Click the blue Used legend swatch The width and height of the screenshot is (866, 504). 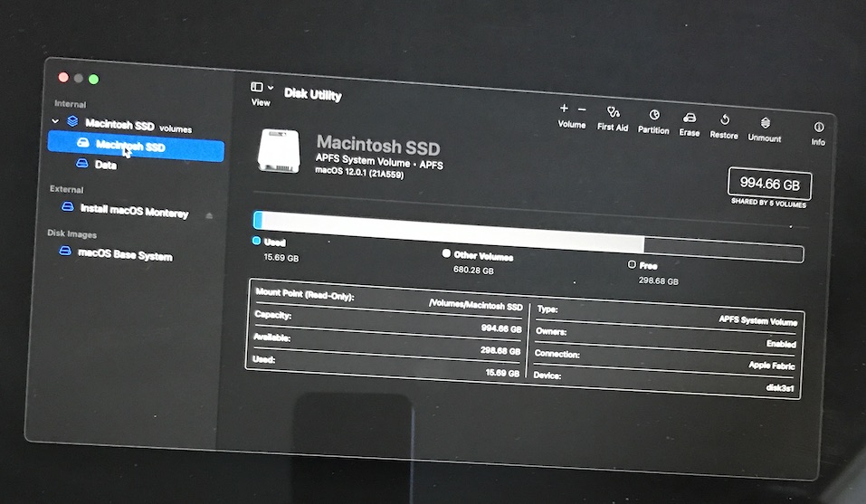pyautogui.click(x=256, y=241)
